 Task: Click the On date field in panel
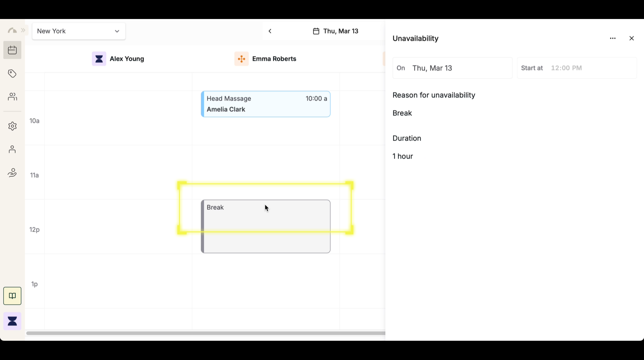coord(452,68)
